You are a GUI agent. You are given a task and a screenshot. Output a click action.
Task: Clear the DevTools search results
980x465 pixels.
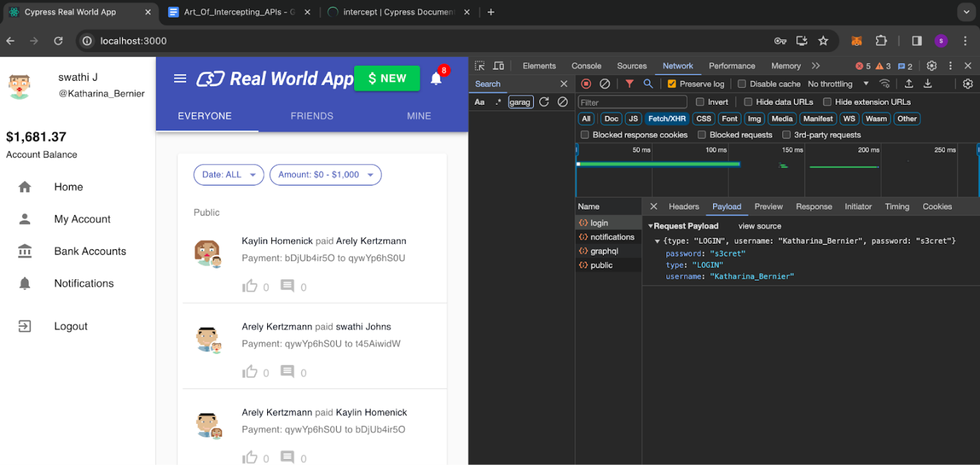click(562, 102)
